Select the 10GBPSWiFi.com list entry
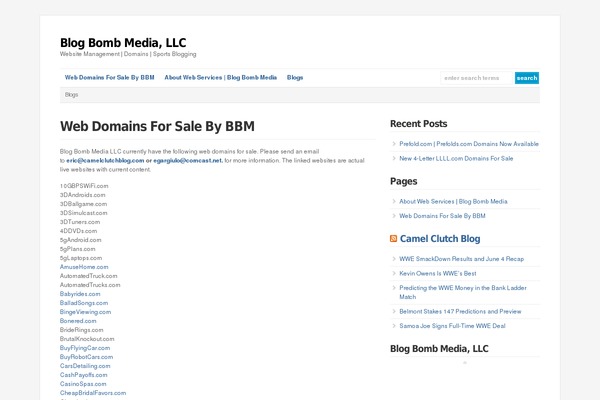 pyautogui.click(x=84, y=186)
